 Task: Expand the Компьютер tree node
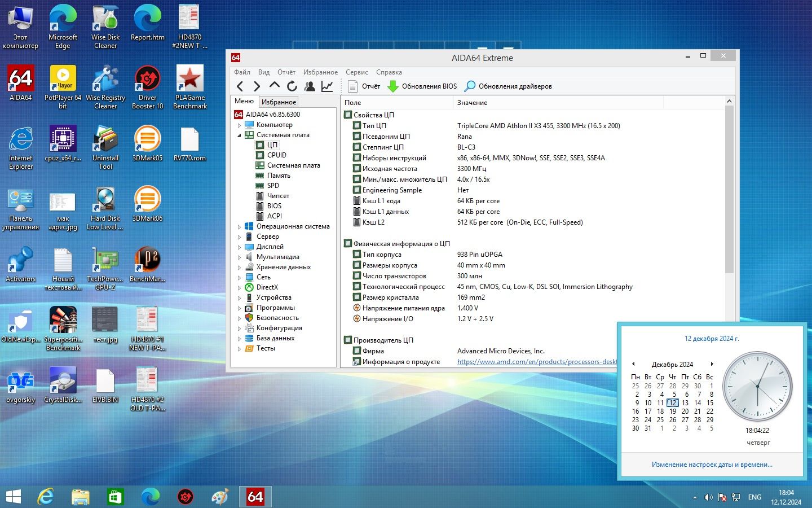tap(239, 125)
